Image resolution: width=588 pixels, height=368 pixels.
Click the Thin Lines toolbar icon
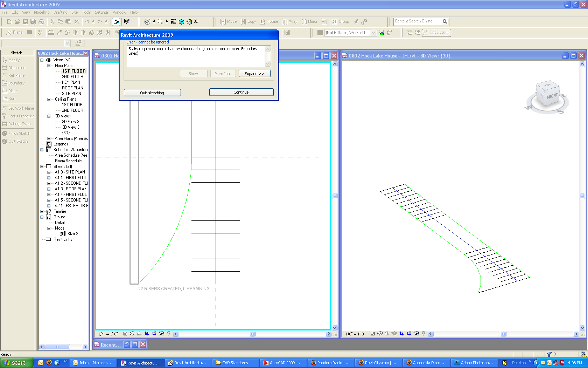click(174, 22)
